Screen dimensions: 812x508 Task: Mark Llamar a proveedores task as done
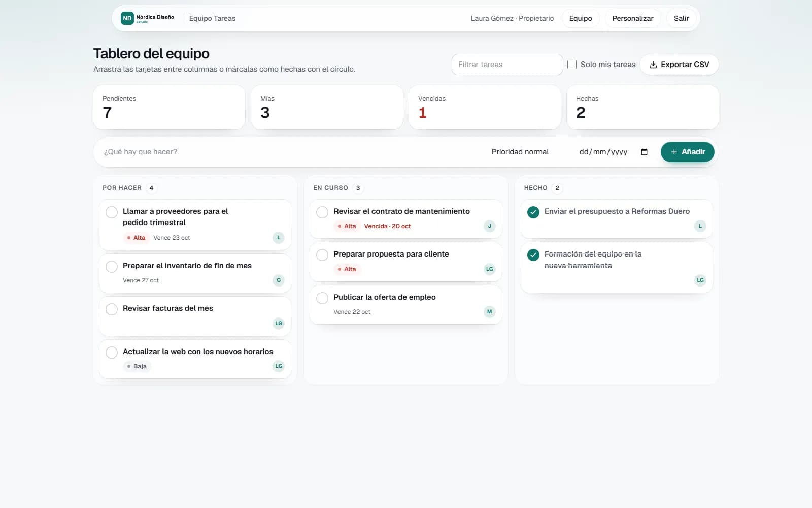click(112, 212)
